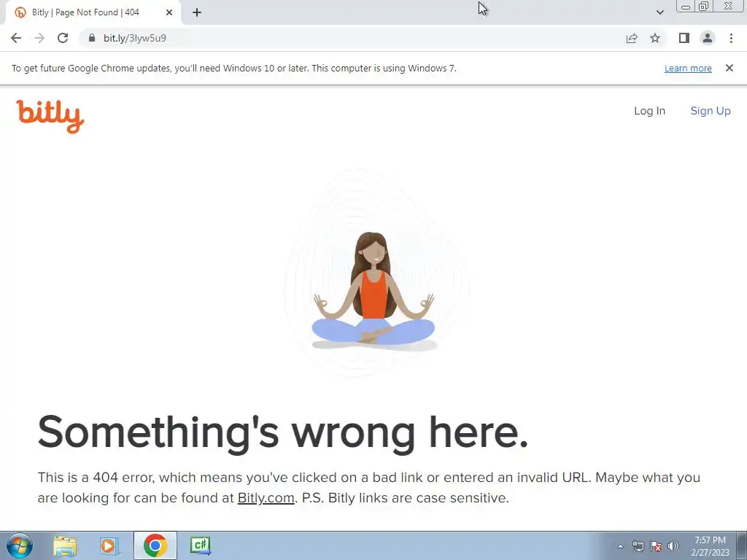Screen dimensions: 747x560
Task: Go back to the previous page
Action: point(16,38)
